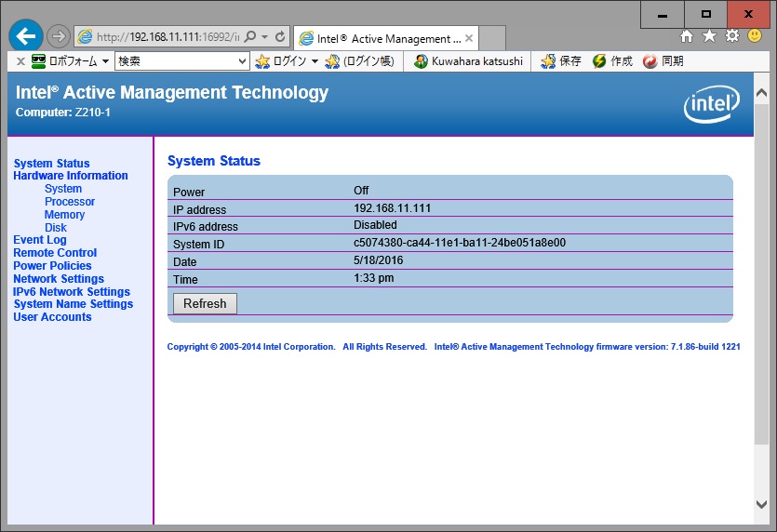Open the Processor sidebar link
777x532 pixels.
70,202
